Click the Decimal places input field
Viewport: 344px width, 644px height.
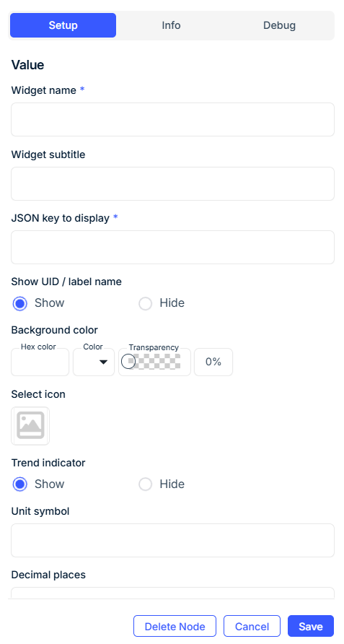tap(173, 593)
